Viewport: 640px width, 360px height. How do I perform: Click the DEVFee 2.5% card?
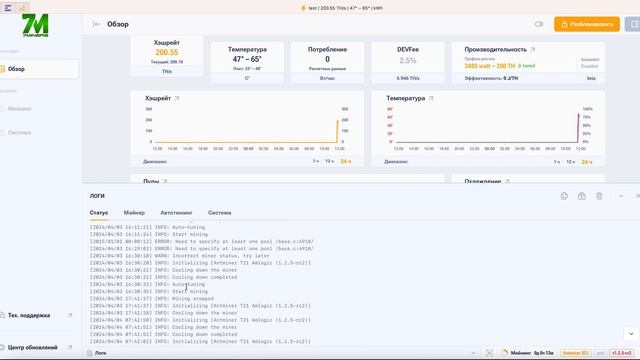[408, 62]
